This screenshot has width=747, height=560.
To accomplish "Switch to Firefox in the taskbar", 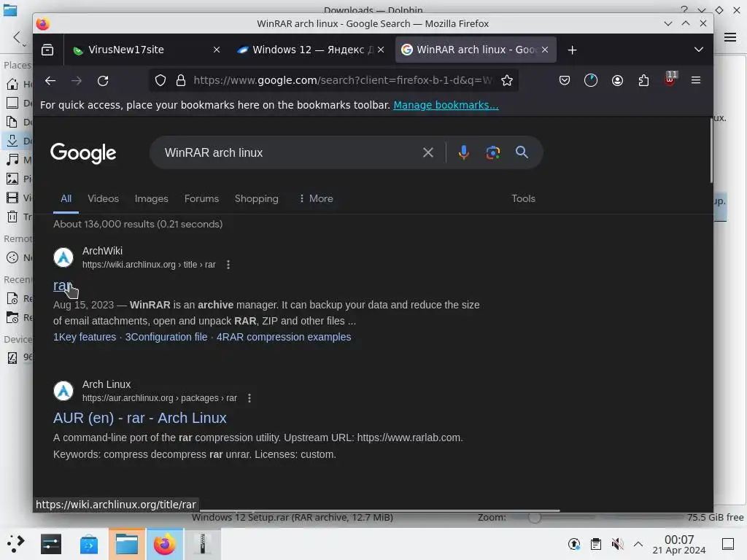I will [164, 544].
